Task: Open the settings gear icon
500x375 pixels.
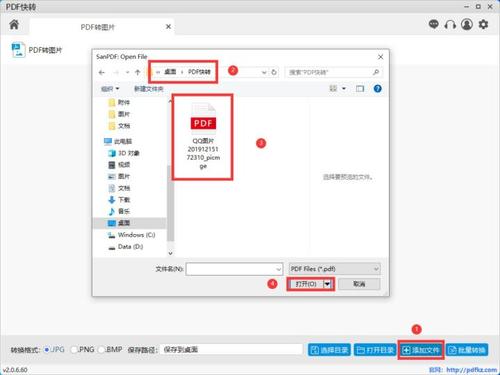Action: click(x=483, y=24)
